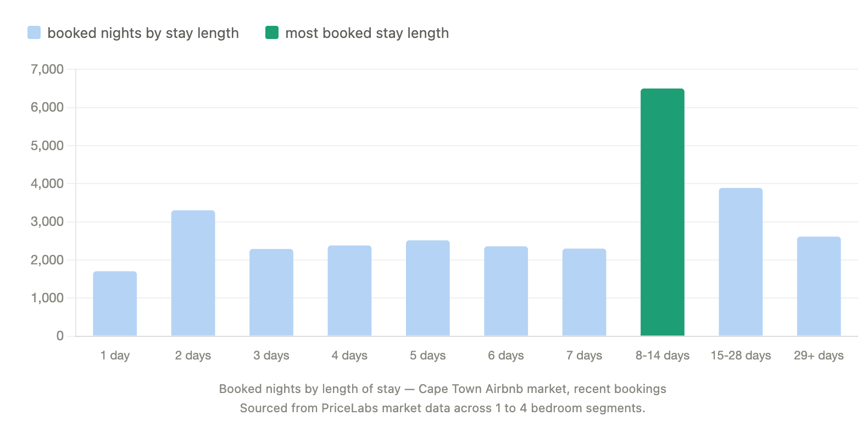Click the 3 days bar

271,292
